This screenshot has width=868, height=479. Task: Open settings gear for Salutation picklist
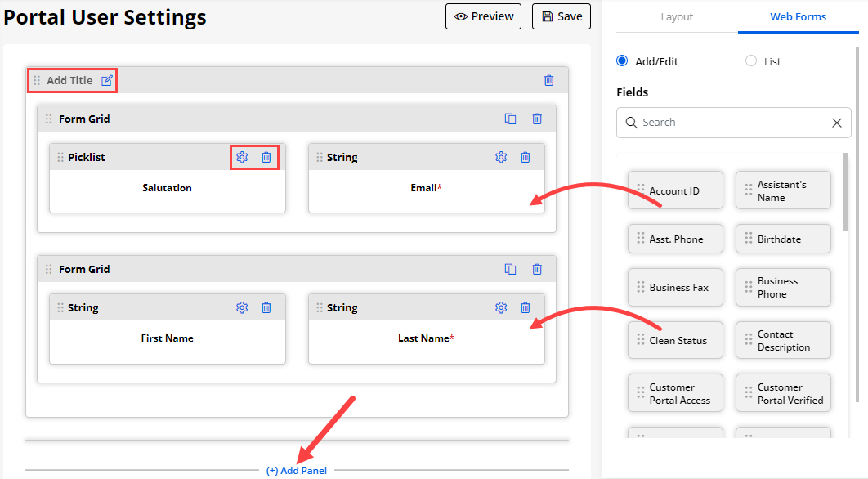tap(242, 157)
